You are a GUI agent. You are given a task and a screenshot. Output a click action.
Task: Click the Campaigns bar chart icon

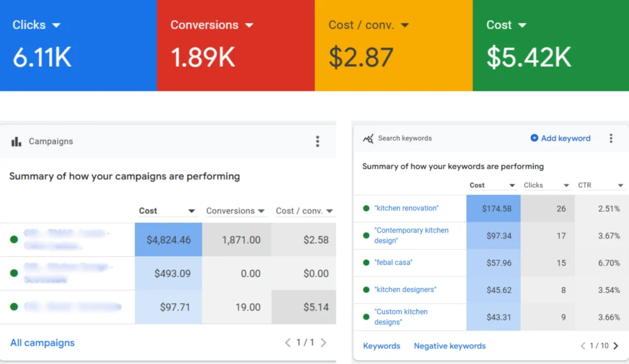(x=16, y=142)
